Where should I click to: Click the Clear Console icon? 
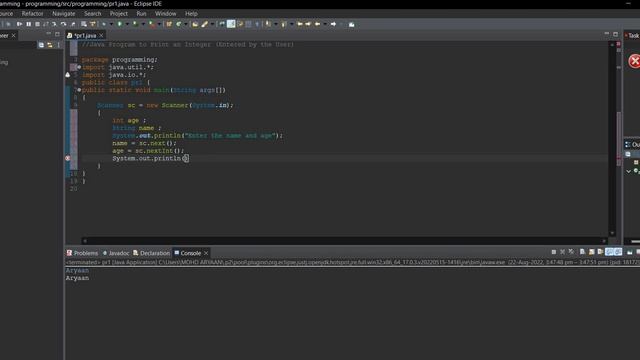(582, 252)
